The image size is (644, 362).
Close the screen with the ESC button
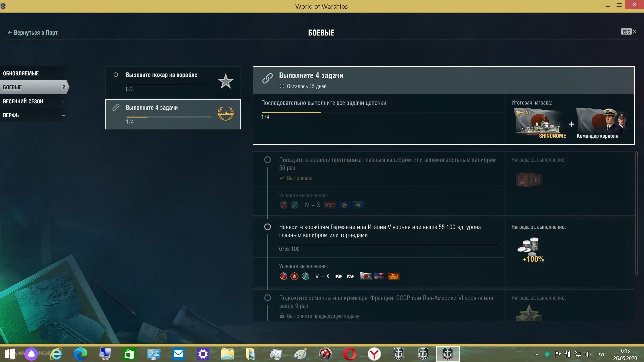pos(629,32)
